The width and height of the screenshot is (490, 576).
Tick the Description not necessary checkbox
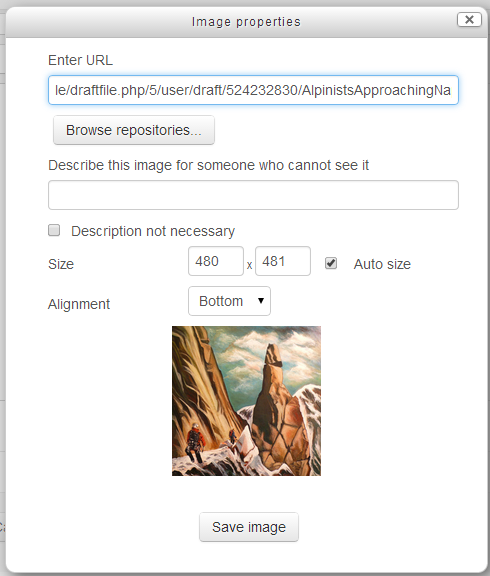[54, 230]
